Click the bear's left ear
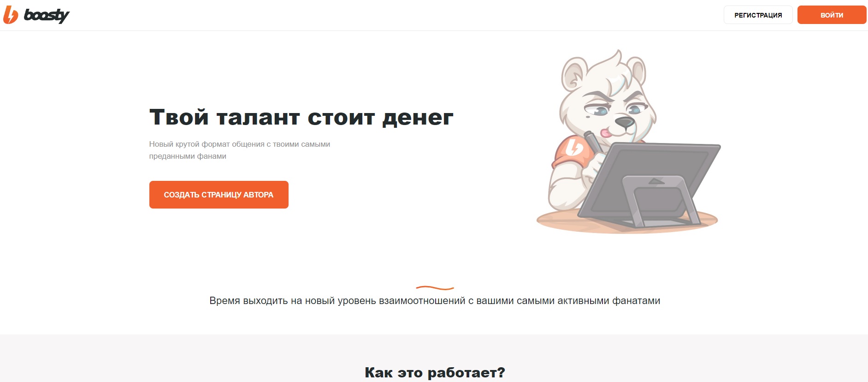Screen dimensions: 868x382 tap(573, 74)
